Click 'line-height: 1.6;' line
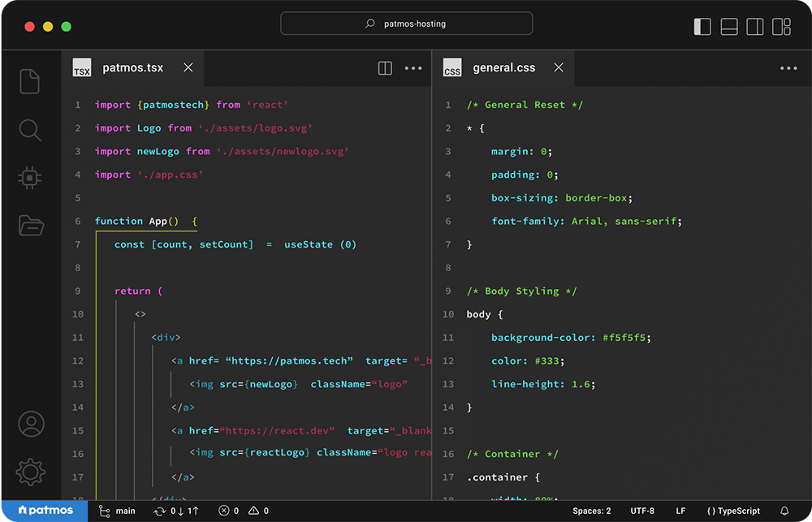The width and height of the screenshot is (812, 522). tap(543, 384)
